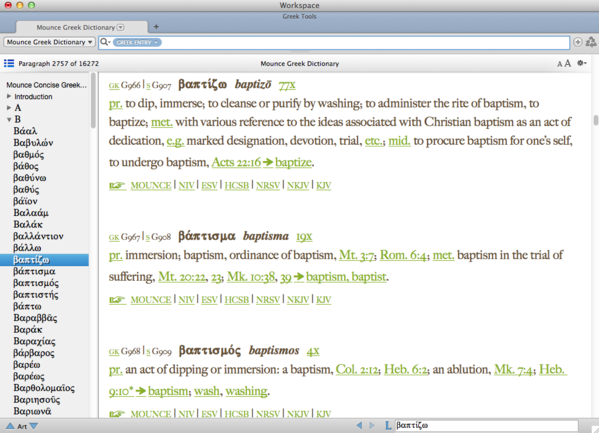Image resolution: width=599 pixels, height=433 pixels.
Task: Select Βαρθολομαῖος in the sidebar
Action: click(x=44, y=388)
